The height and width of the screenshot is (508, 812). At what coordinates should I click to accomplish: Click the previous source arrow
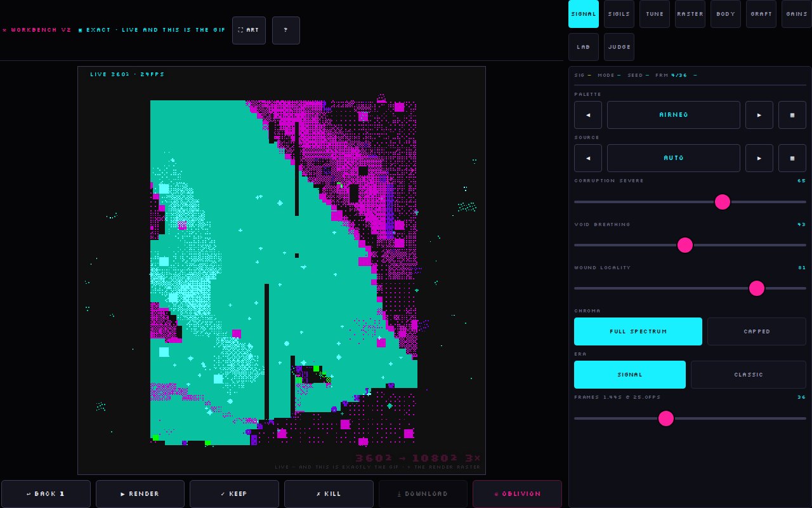click(588, 158)
